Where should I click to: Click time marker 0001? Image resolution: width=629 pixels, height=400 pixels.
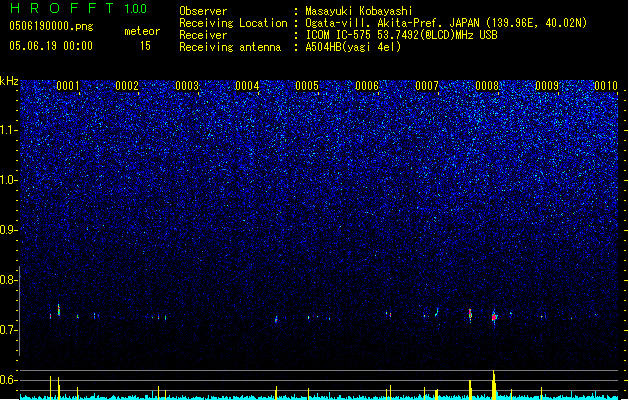coord(68,86)
